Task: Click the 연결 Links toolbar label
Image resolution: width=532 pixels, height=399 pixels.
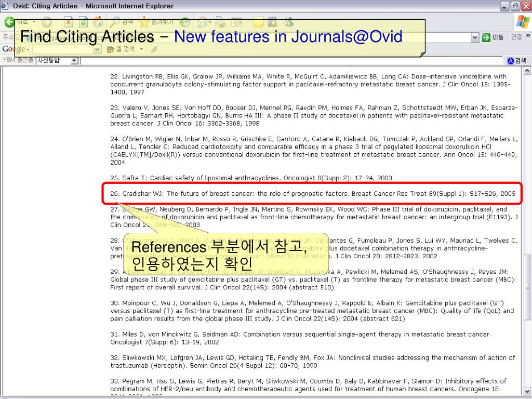Action: [x=516, y=37]
